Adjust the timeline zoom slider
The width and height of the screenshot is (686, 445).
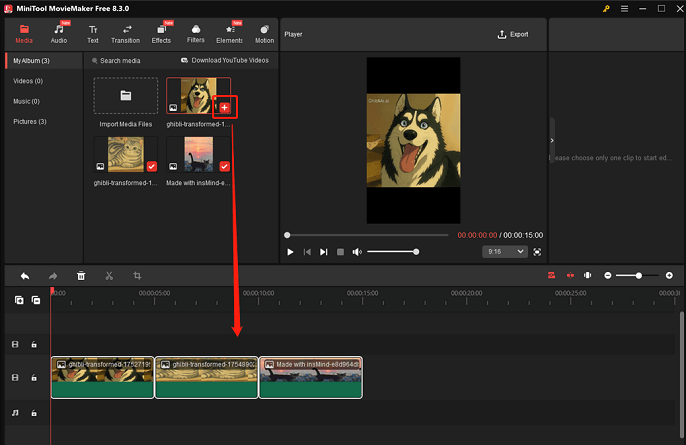(638, 275)
